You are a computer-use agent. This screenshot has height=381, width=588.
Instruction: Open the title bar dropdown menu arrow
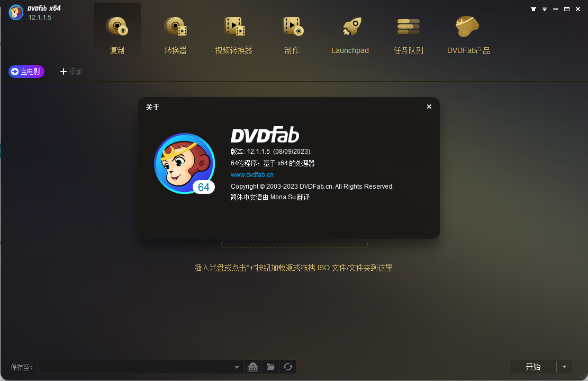click(545, 9)
